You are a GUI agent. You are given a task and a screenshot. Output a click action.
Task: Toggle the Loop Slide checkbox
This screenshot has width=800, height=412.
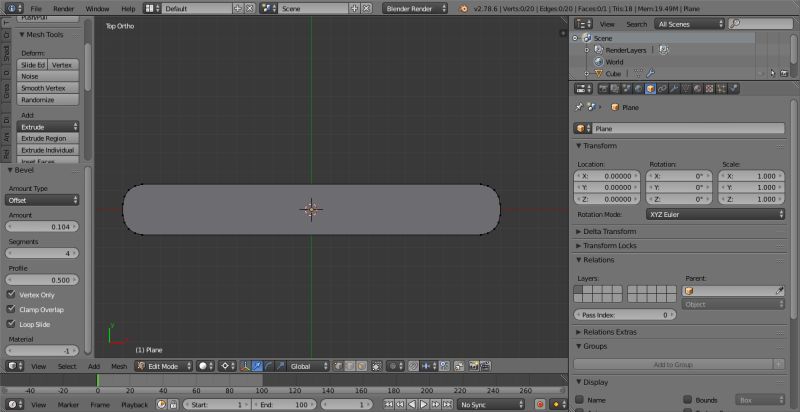[11, 324]
